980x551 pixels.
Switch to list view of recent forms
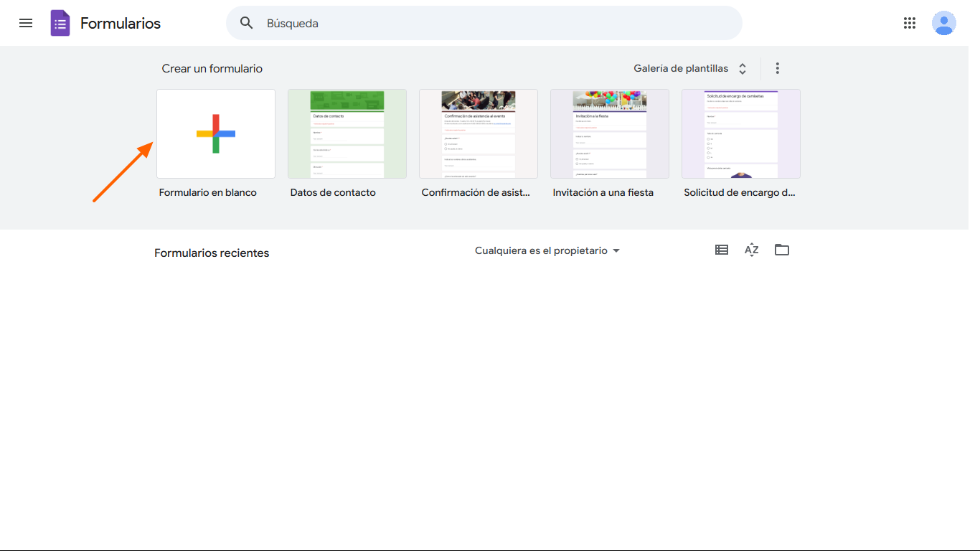(x=721, y=250)
